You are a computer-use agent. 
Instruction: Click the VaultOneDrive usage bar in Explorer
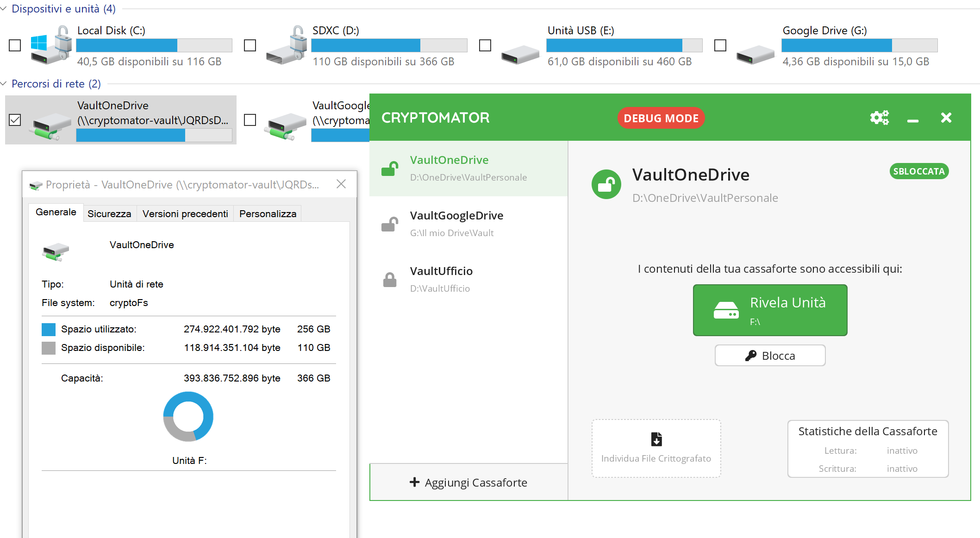click(x=154, y=135)
